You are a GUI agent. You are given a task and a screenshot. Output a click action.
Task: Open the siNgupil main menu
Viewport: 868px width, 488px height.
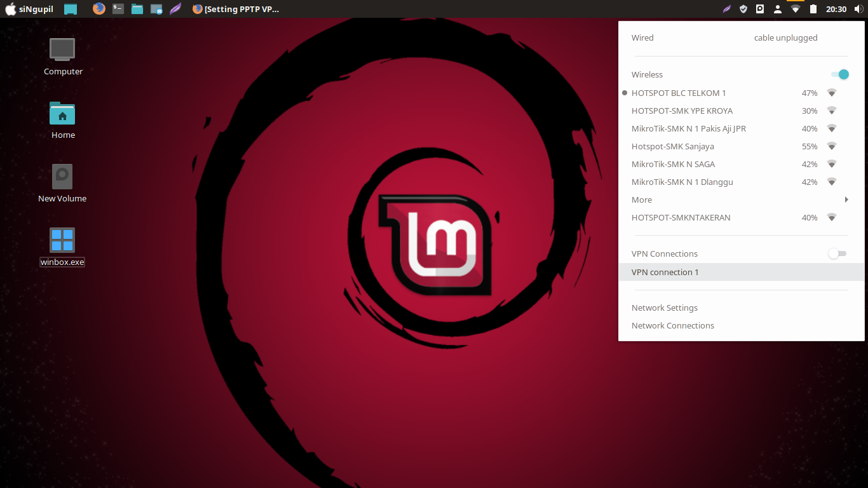point(29,9)
